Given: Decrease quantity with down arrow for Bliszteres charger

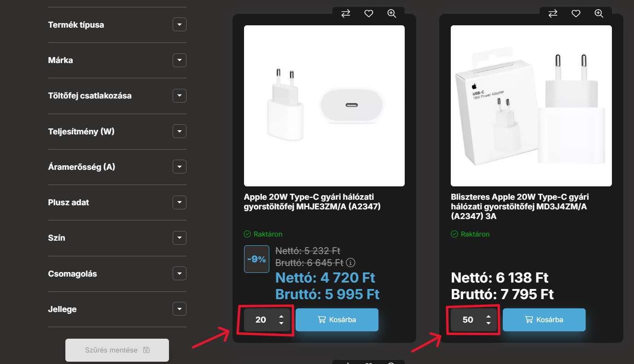Looking at the screenshot, I should tap(489, 323).
